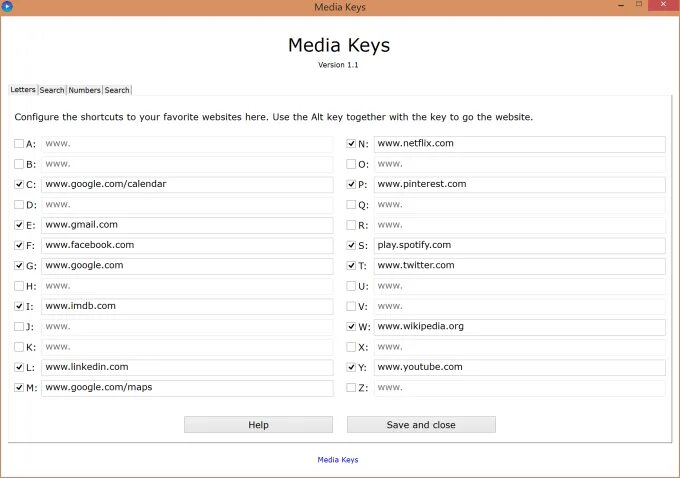This screenshot has height=478, width=680.
Task: Enable the D shortcut checkbox
Action: 19,204
